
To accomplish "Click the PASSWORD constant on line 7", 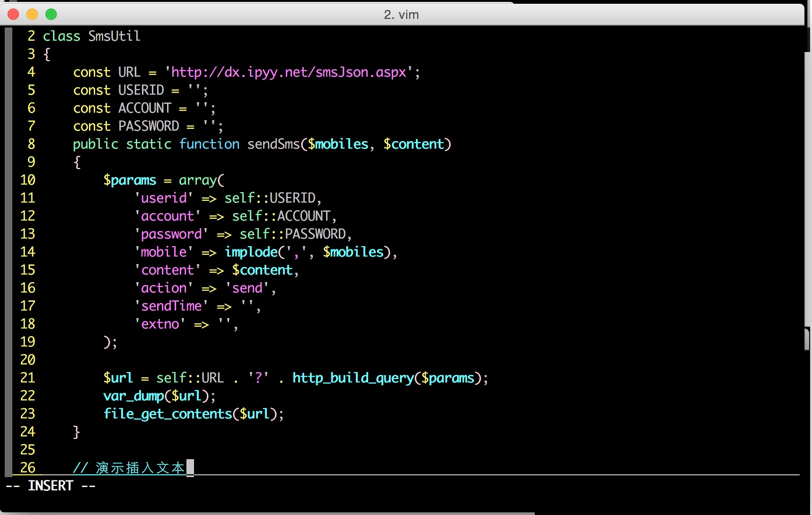I will coord(149,126).
